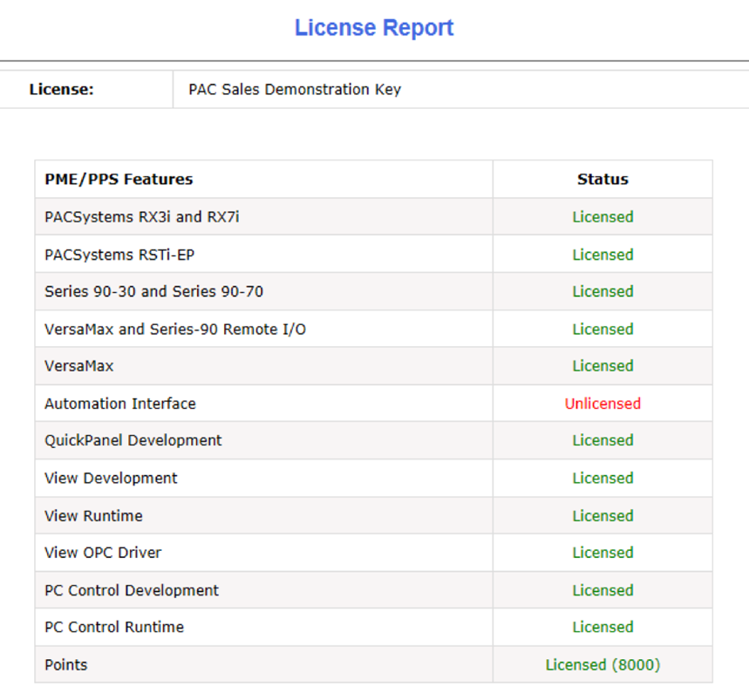Select the PC Control Runtime feature
749x700 pixels.
tap(113, 627)
